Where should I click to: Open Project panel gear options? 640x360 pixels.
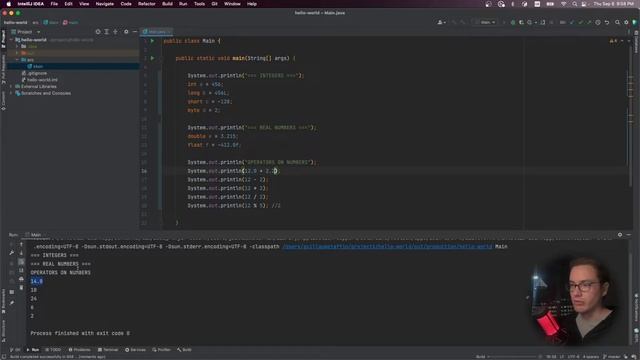pyautogui.click(x=126, y=31)
